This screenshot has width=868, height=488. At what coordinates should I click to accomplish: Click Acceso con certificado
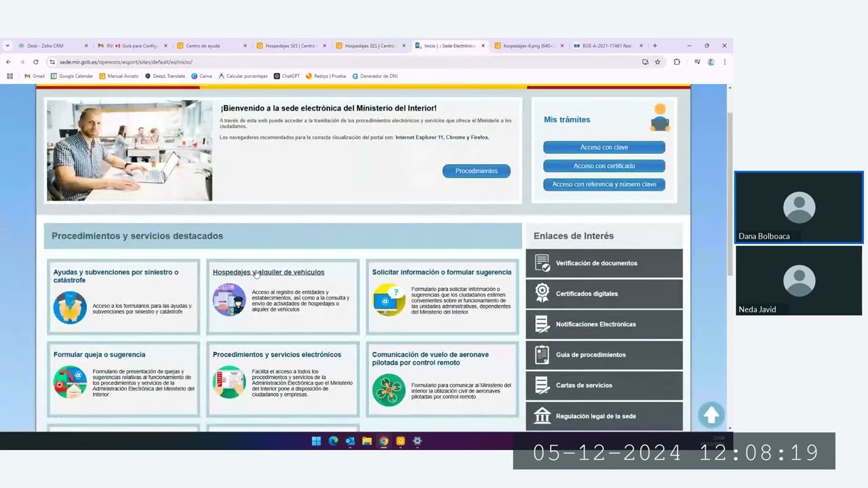(604, 165)
